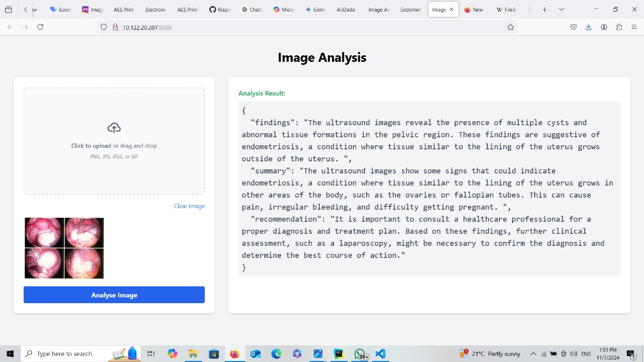Open the Firefox hamburger application menu
Image resolution: width=644 pixels, height=362 pixels.
click(x=634, y=27)
